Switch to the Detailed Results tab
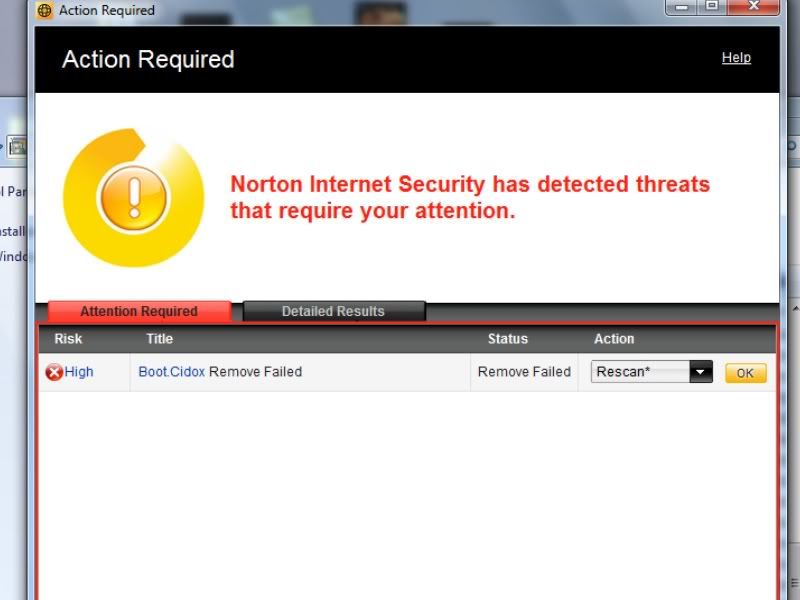The image size is (800, 600). (x=334, y=311)
